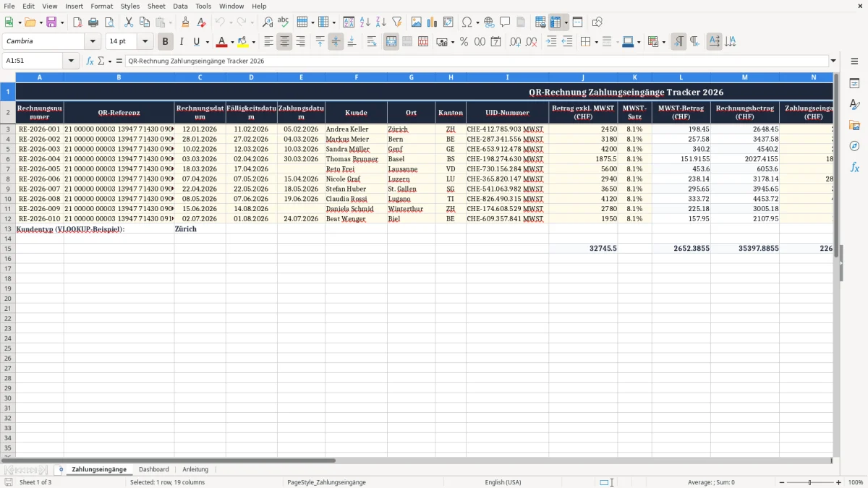Expand the Conditional formatting dropdown arrow
The image size is (868, 488).
[x=663, y=42]
